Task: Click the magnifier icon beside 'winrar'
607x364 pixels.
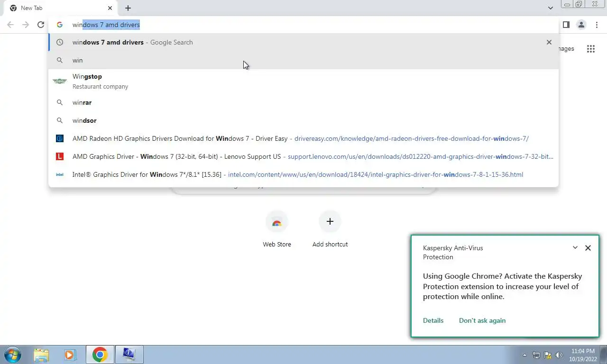Action: tap(60, 102)
